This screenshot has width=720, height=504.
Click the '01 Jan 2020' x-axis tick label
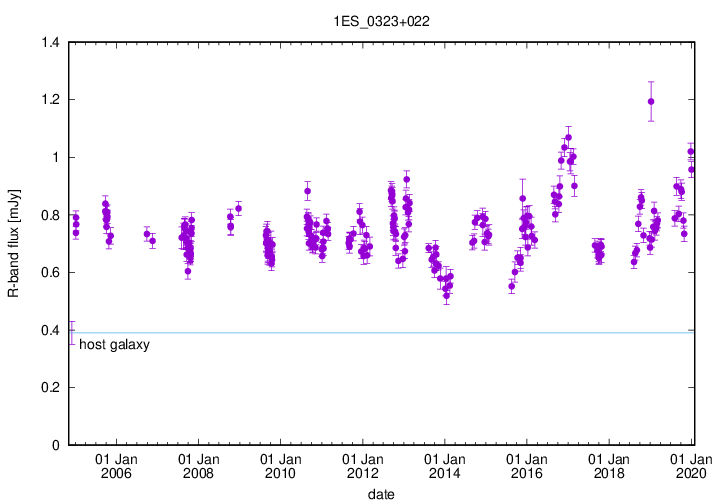[x=692, y=466]
